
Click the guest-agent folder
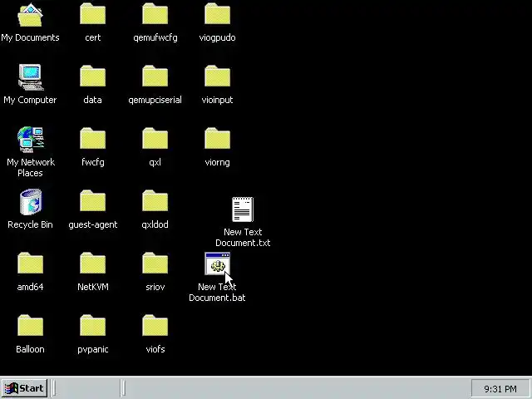(x=92, y=201)
